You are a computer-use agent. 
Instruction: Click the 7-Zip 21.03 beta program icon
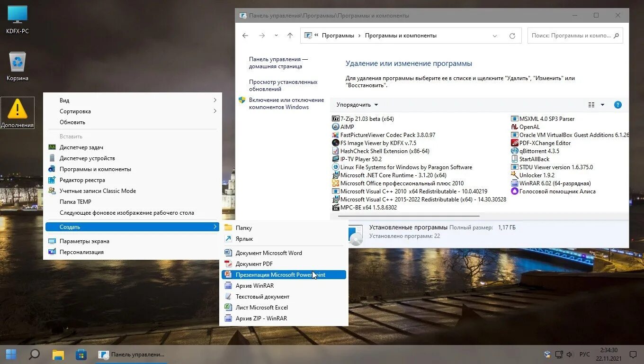click(336, 119)
